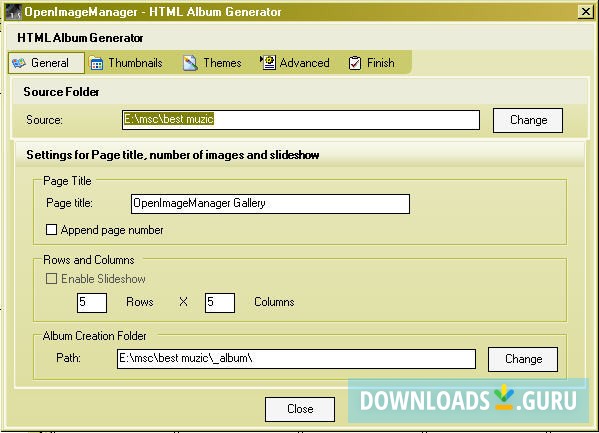Click the OpenImageManager title bar icon

coord(14,11)
